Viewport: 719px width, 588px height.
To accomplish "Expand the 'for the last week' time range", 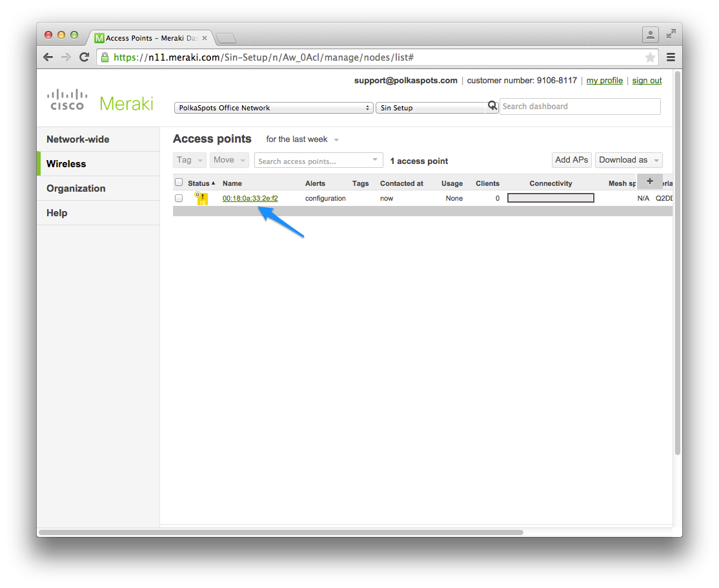I will tap(302, 139).
